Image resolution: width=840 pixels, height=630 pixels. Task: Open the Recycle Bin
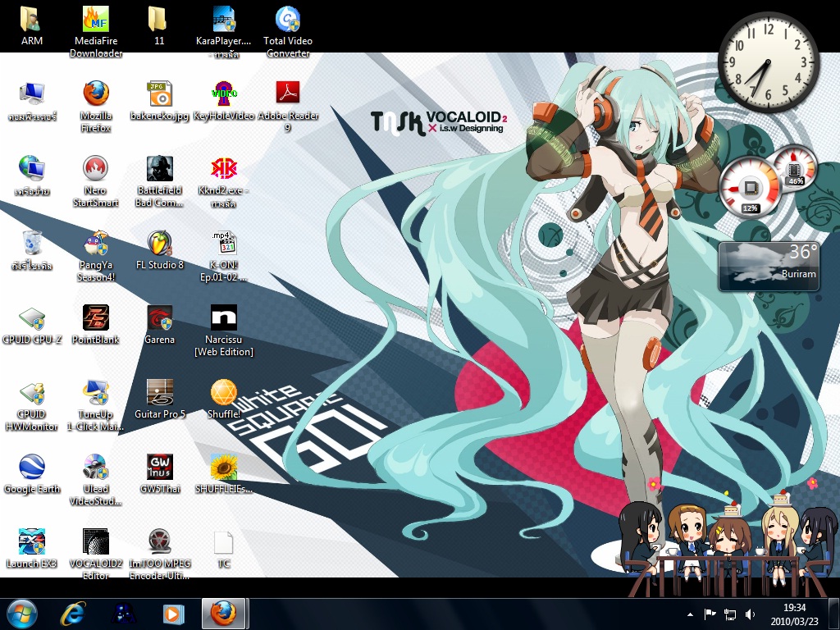click(32, 250)
